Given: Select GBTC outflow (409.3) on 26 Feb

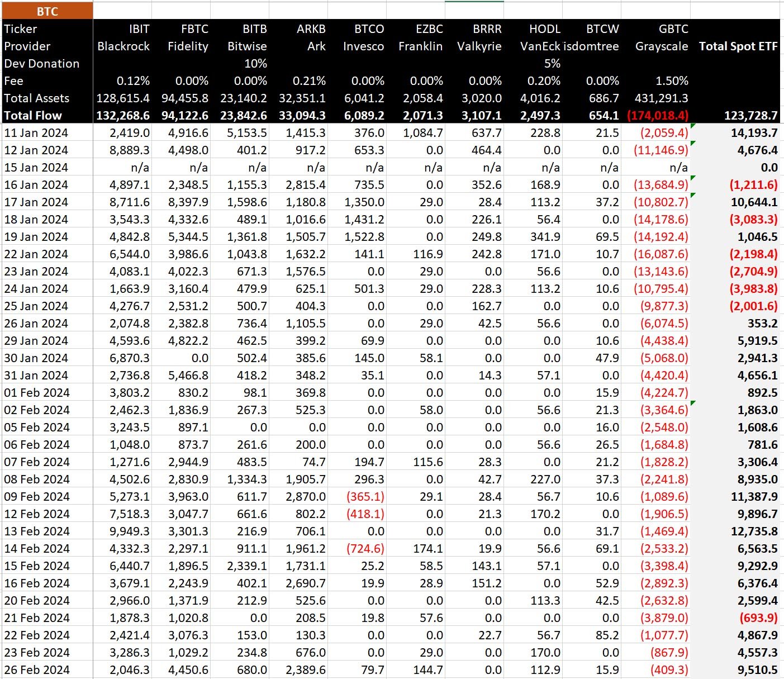Looking at the screenshot, I should [x=669, y=670].
